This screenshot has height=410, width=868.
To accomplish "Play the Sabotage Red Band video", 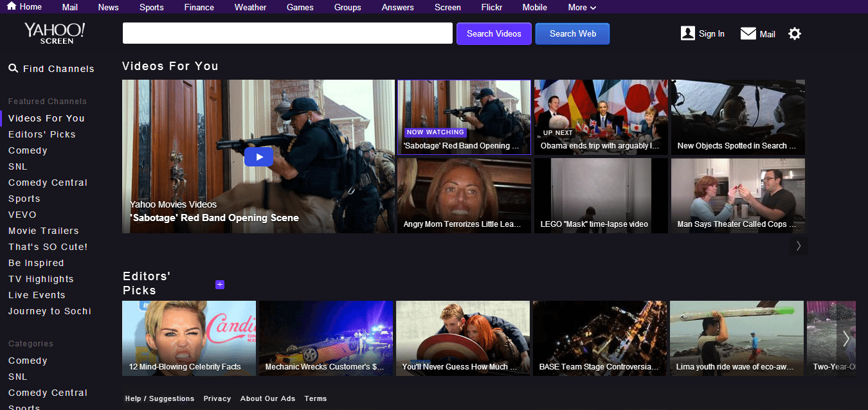I will pos(258,156).
